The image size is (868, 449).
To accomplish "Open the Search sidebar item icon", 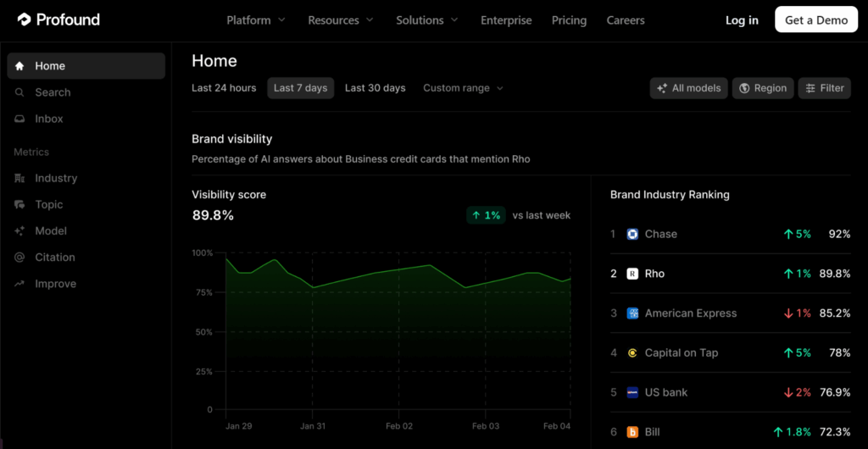I will tap(19, 92).
